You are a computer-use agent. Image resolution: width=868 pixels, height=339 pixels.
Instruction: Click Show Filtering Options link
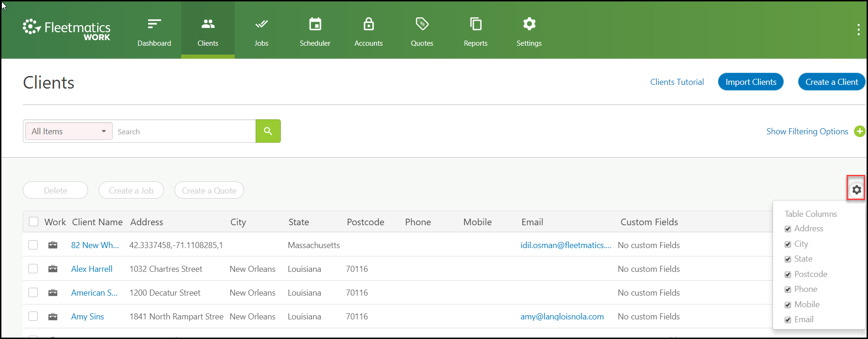point(807,131)
